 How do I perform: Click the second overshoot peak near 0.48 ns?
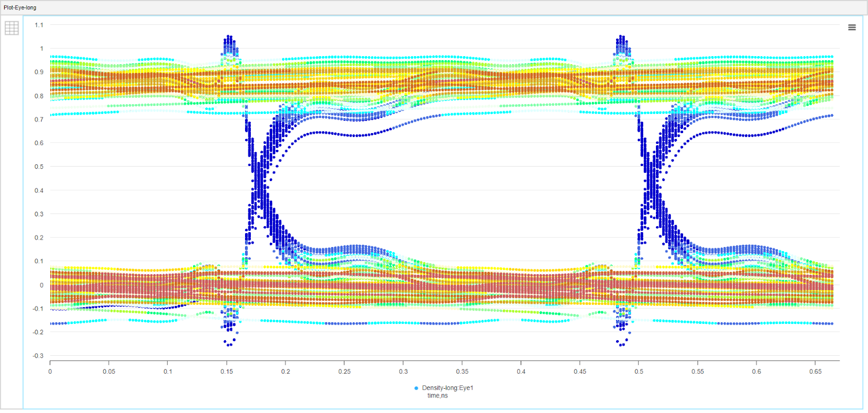click(x=621, y=38)
